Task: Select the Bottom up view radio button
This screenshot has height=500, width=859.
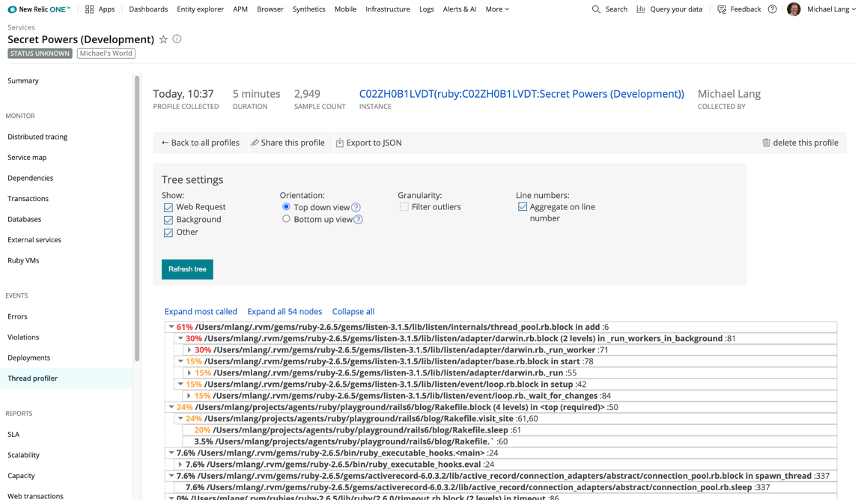Action: [x=286, y=219]
